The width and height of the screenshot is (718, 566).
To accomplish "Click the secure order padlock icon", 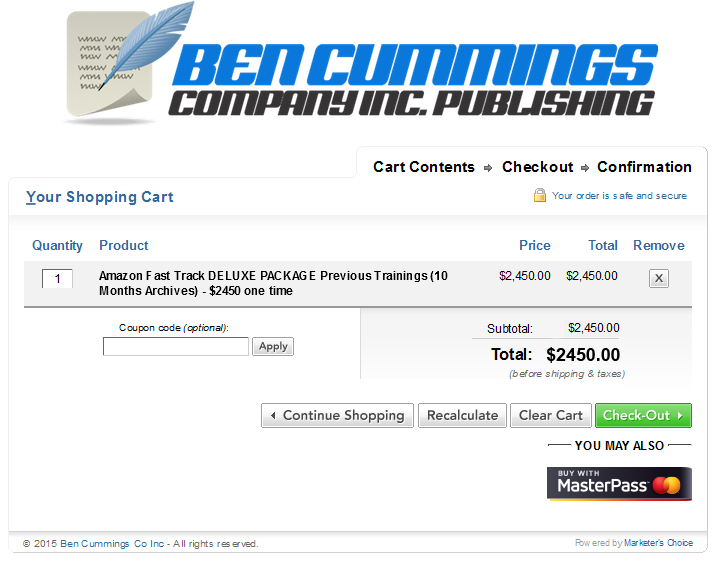I will point(539,196).
